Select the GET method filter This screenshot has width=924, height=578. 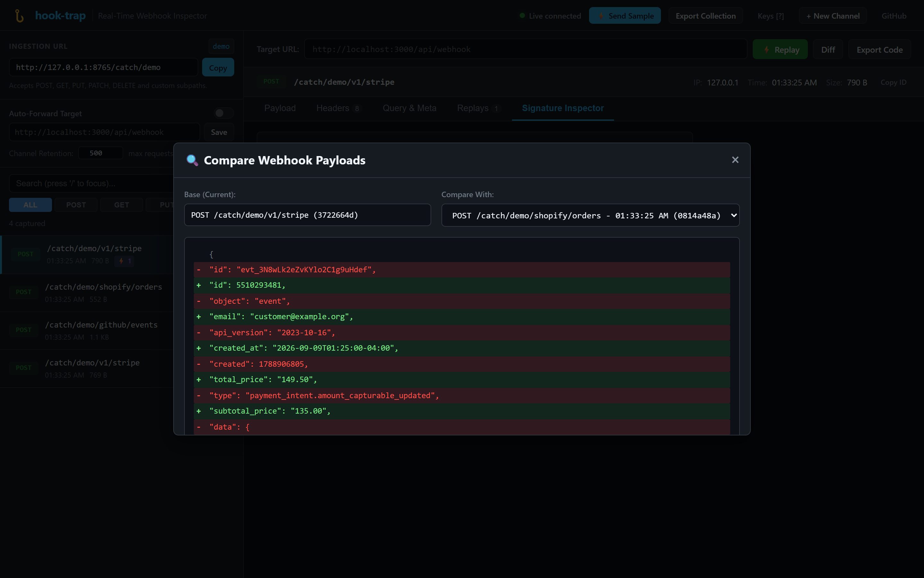[x=121, y=205]
